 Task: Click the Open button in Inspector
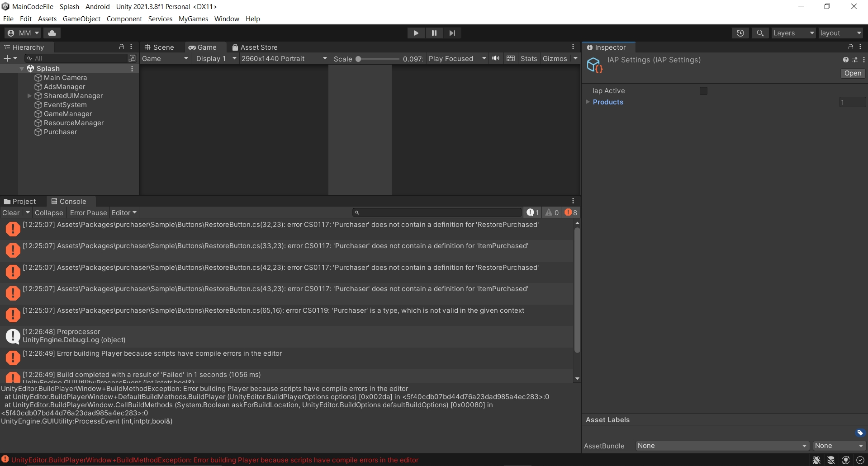(x=852, y=73)
